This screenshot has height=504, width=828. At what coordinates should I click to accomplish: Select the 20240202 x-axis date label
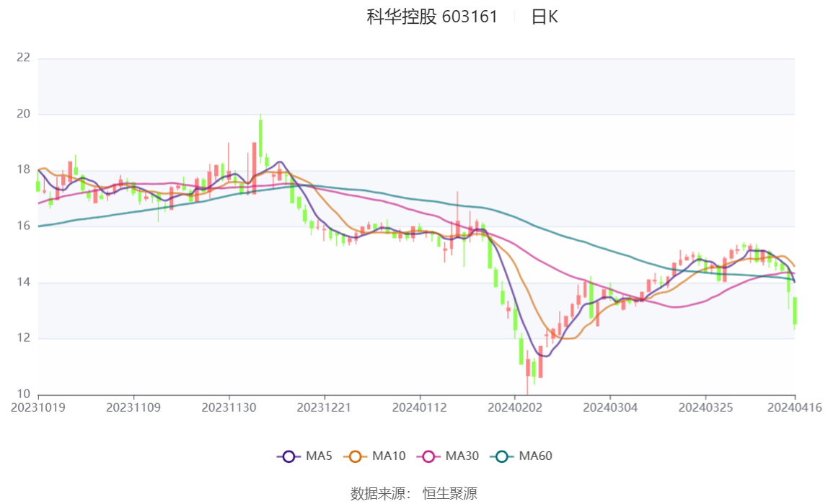(x=515, y=408)
